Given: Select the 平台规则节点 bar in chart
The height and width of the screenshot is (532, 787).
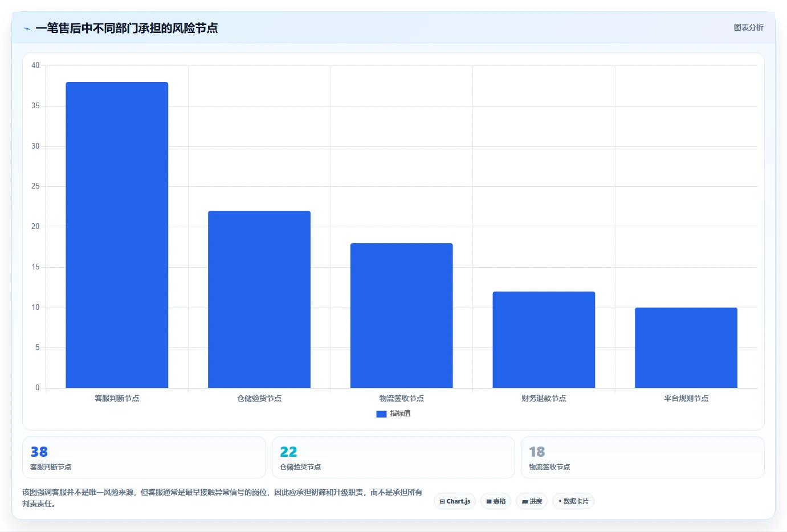Looking at the screenshot, I should (x=686, y=348).
